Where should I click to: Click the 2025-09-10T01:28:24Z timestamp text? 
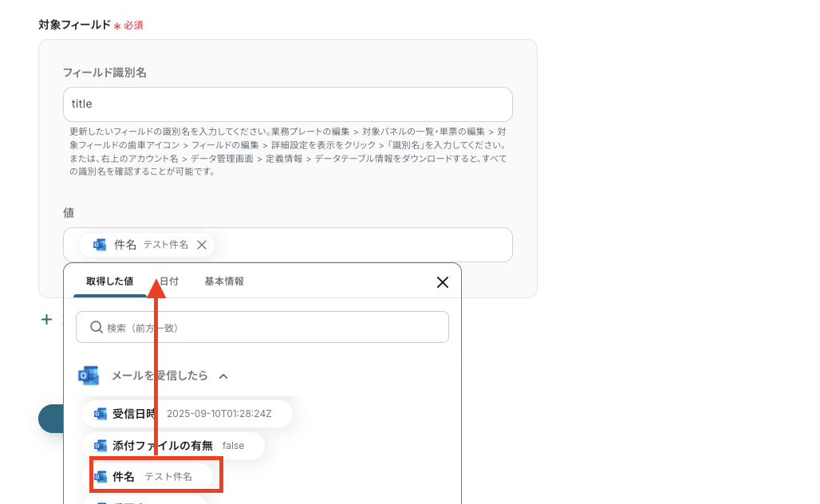coord(219,414)
